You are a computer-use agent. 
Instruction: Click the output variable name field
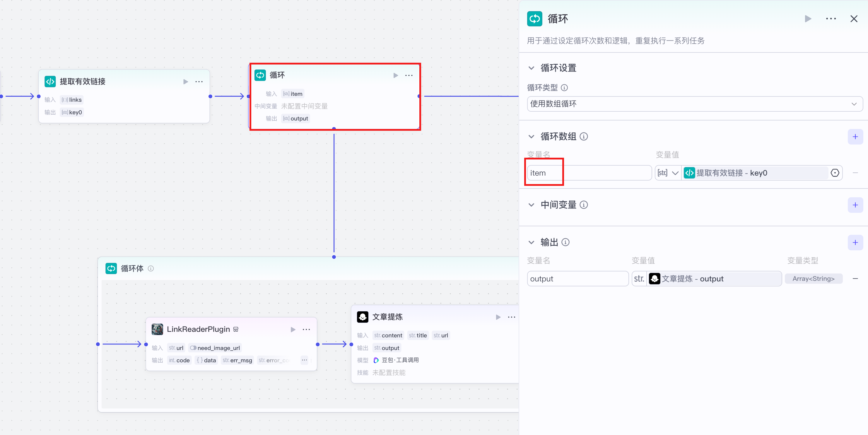click(x=577, y=279)
